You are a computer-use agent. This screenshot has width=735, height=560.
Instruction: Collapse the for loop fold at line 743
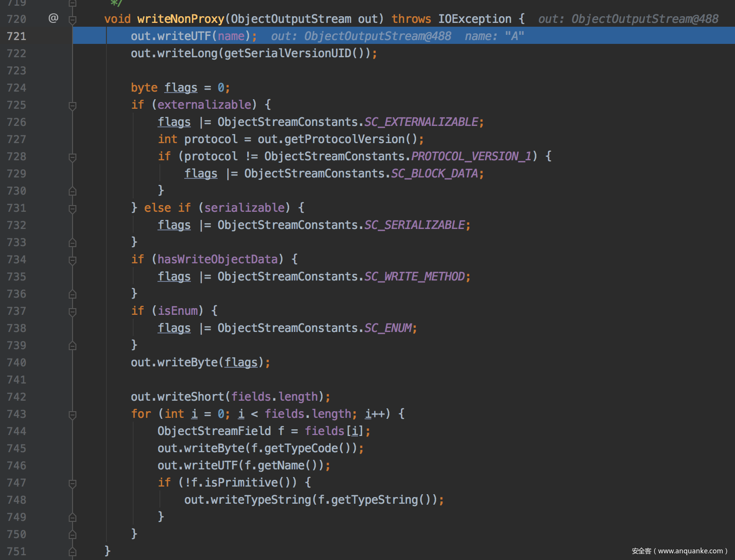73,415
